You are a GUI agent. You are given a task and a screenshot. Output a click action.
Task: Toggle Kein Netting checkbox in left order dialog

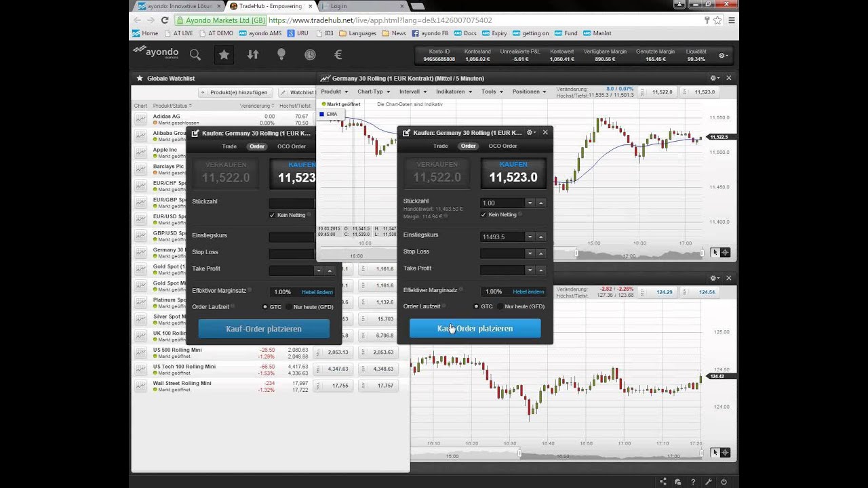pyautogui.click(x=272, y=215)
